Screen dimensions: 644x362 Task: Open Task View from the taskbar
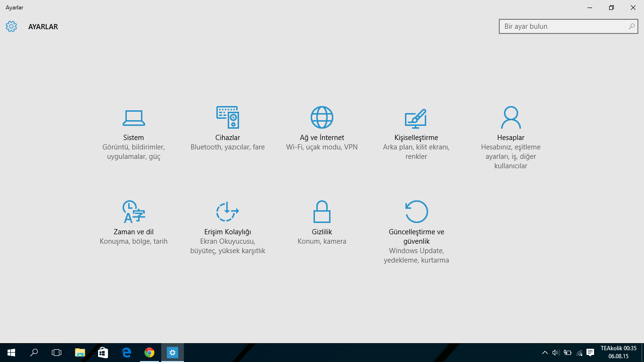57,353
